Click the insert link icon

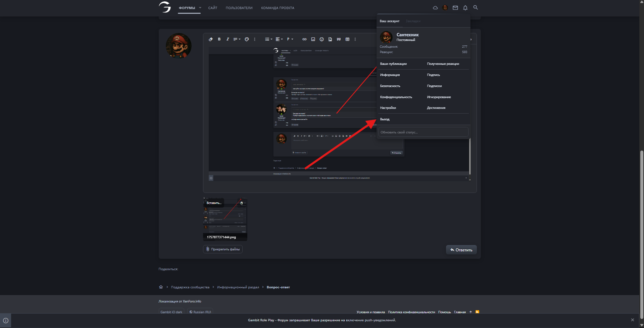[304, 39]
